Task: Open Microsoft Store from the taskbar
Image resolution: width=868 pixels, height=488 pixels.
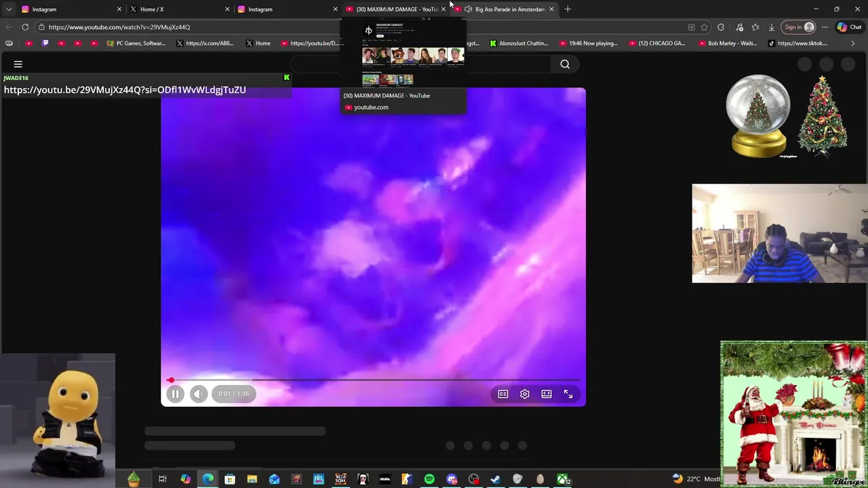Action: point(230,479)
